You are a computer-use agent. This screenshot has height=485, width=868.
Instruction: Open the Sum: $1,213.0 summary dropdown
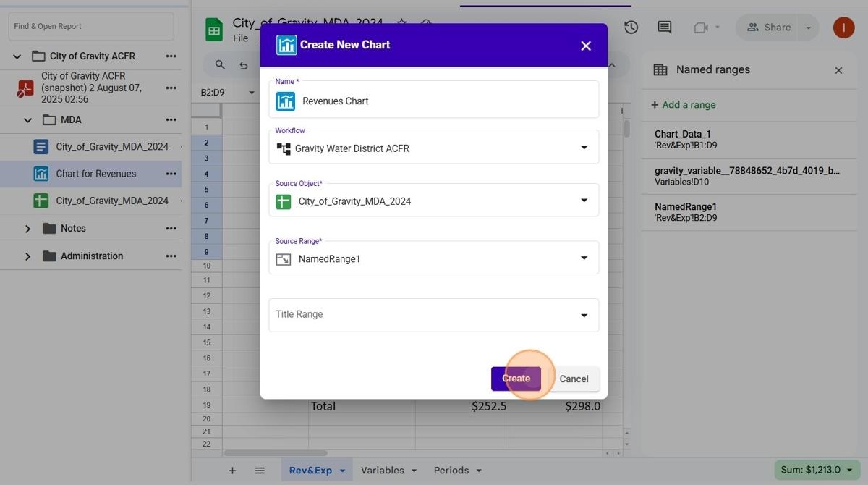pyautogui.click(x=816, y=471)
